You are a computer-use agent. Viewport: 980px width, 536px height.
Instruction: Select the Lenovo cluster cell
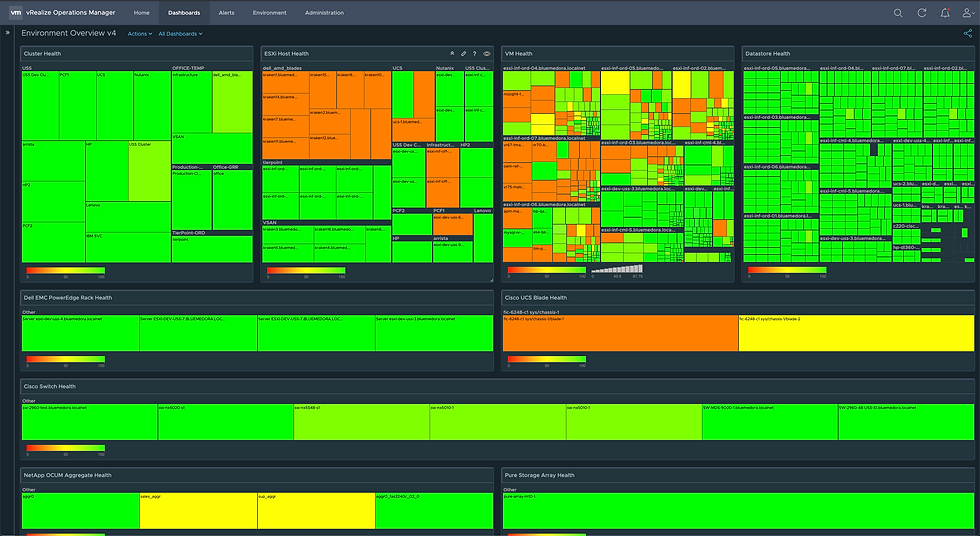pyautogui.click(x=128, y=217)
